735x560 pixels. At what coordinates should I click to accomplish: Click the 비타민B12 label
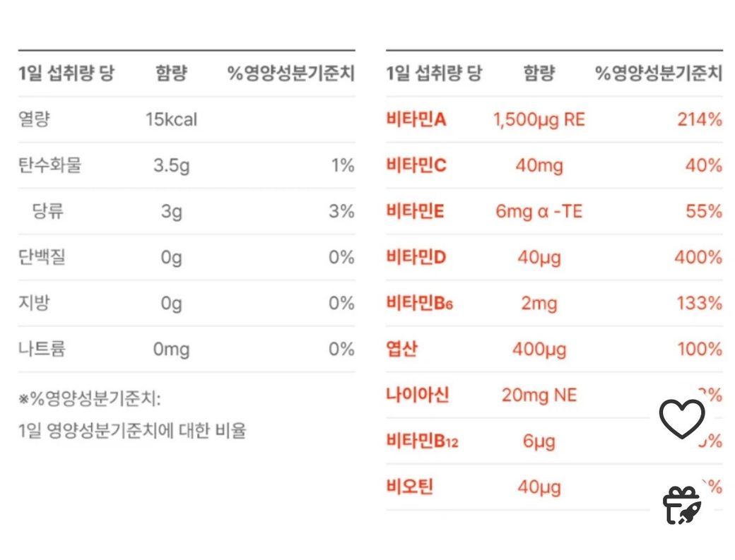(x=422, y=441)
